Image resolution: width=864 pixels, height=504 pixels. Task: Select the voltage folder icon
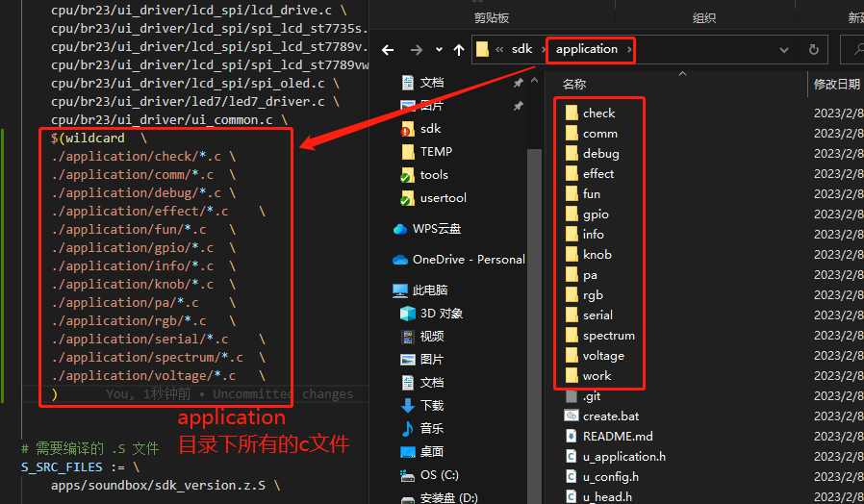pos(572,356)
